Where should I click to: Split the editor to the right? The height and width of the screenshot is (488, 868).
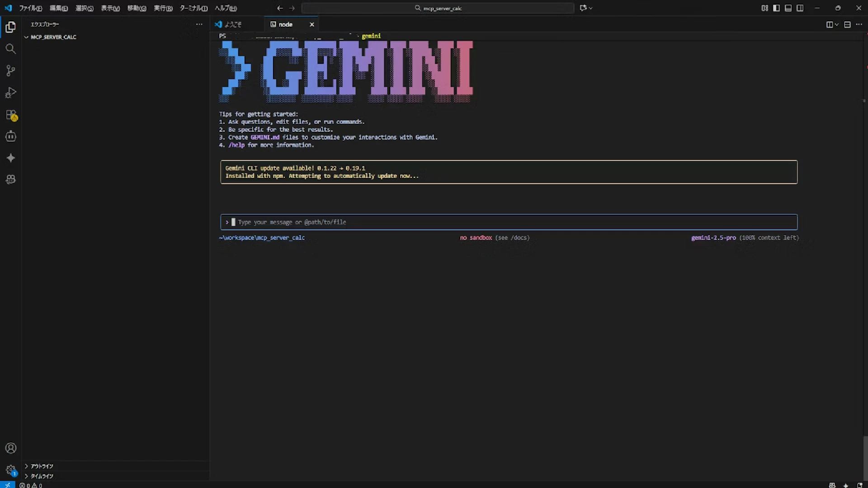point(830,24)
